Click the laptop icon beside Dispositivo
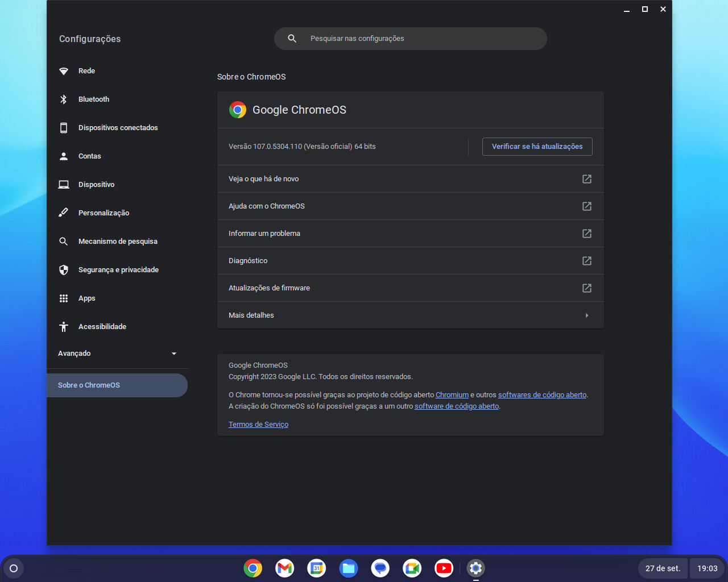 (64, 185)
